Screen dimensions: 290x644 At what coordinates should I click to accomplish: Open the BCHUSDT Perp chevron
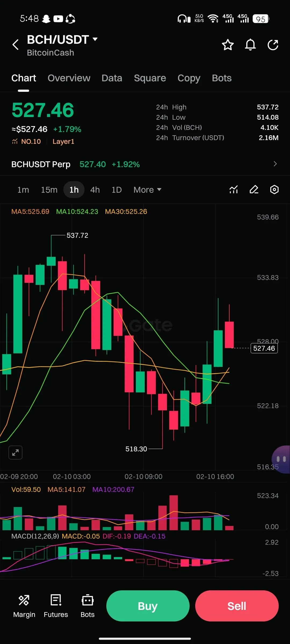275,164
